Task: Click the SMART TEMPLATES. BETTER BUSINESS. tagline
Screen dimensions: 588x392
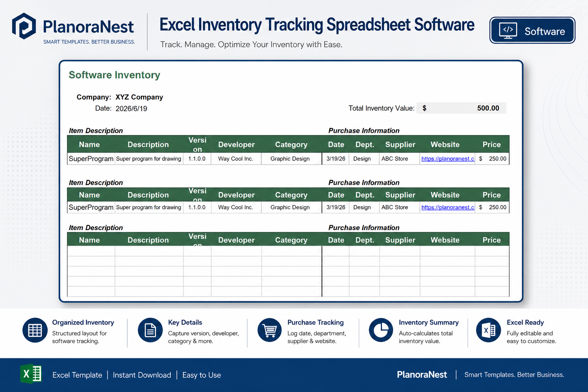Action: click(89, 42)
